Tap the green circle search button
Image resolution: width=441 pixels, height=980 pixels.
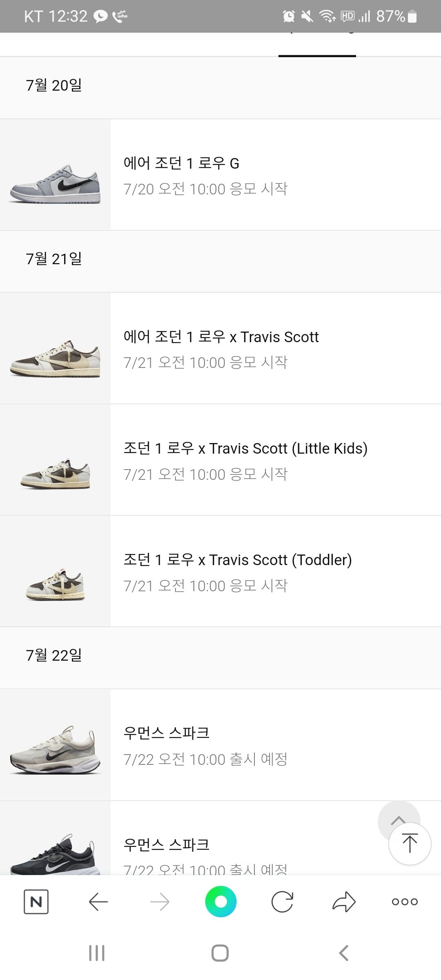pyautogui.click(x=220, y=901)
